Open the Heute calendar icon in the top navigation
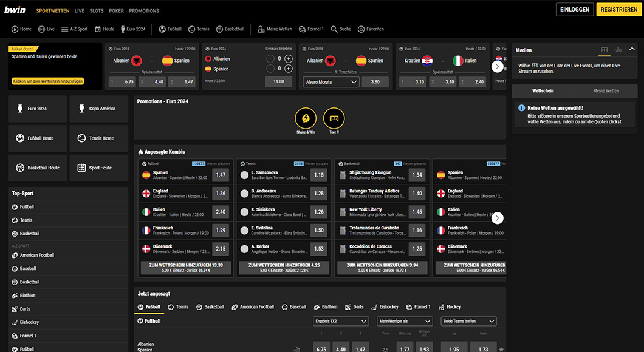This screenshot has width=644, height=352. pyautogui.click(x=98, y=29)
